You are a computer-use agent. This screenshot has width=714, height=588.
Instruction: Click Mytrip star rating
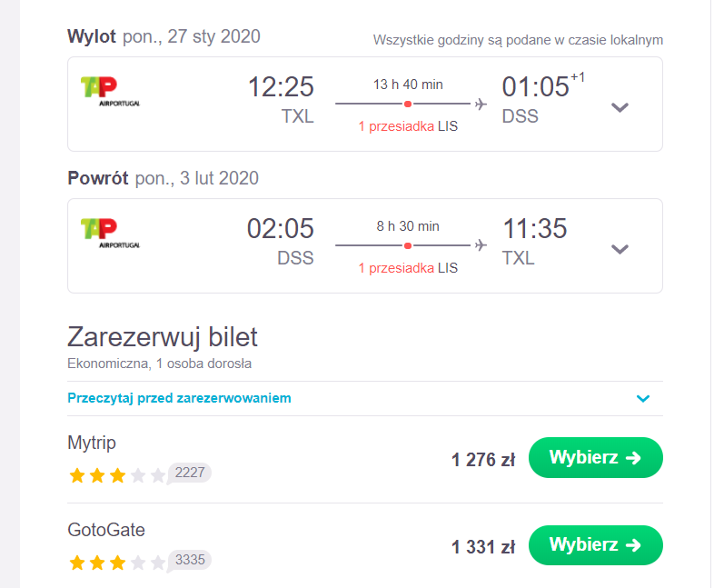117,475
